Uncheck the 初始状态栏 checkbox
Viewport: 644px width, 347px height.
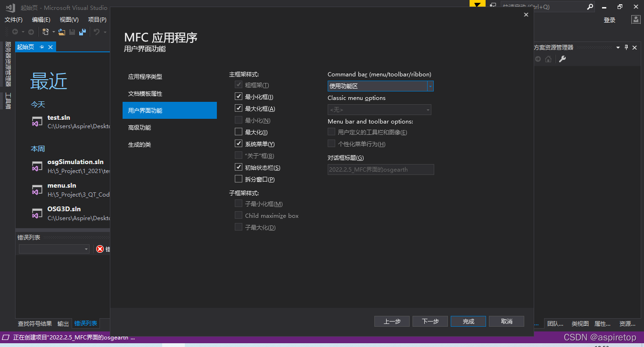point(239,167)
